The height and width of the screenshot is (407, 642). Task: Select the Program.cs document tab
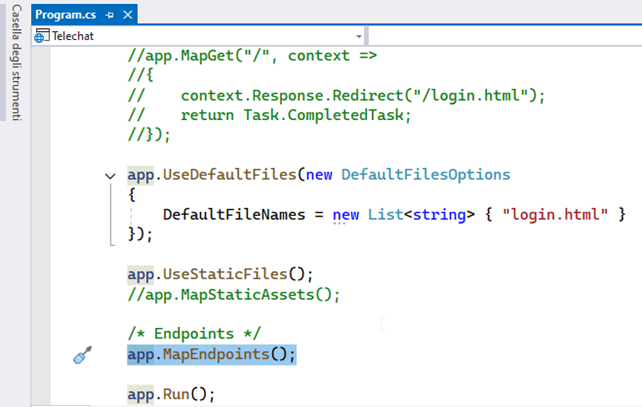click(66, 15)
